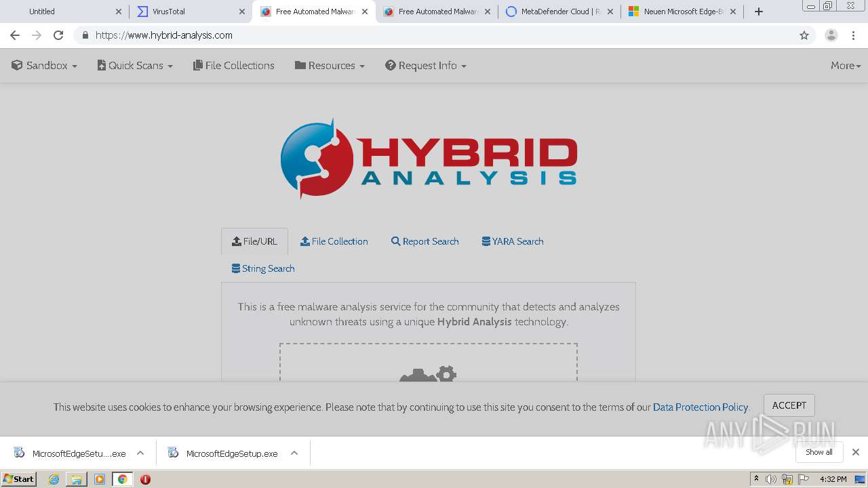
Task: Click the site security padlock icon
Action: 85,35
